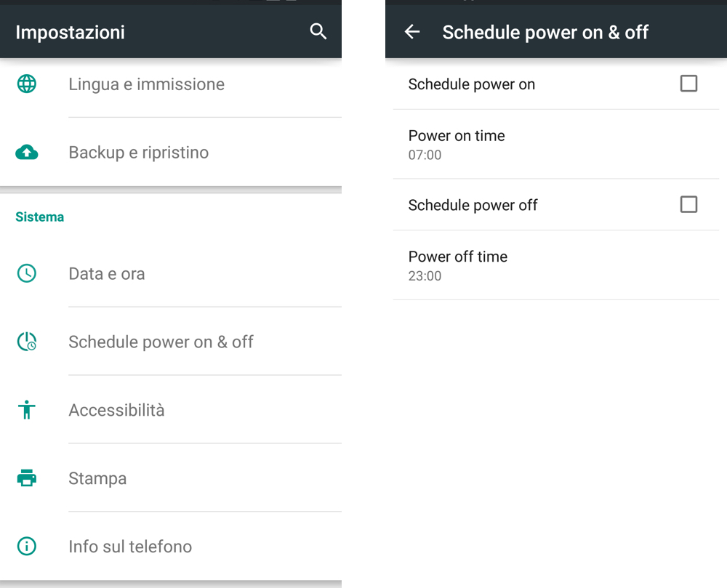Screen dimensions: 727x588
Task: Select Schedule power on & off entry
Action: [x=161, y=342]
